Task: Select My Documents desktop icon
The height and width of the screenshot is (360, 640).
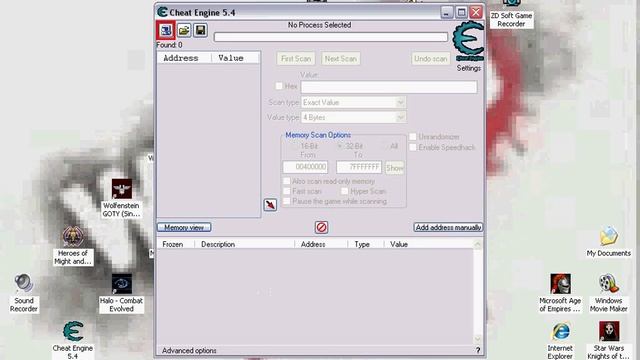Action: click(609, 242)
